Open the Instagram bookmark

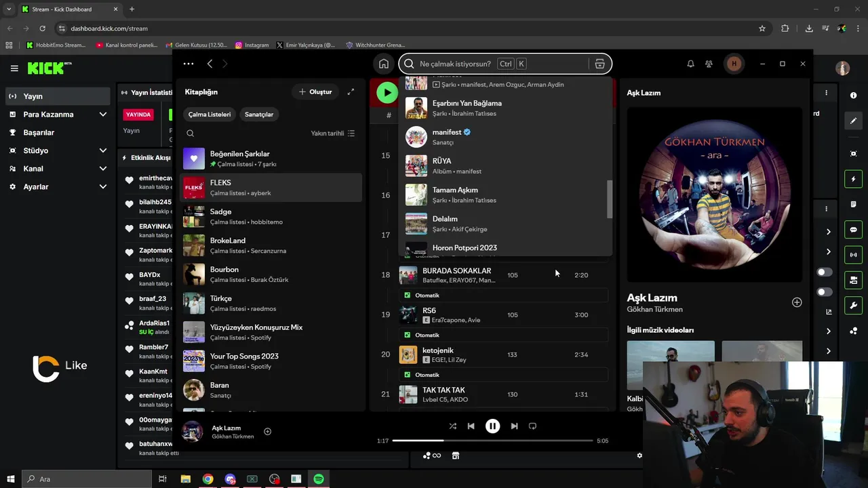(x=252, y=45)
